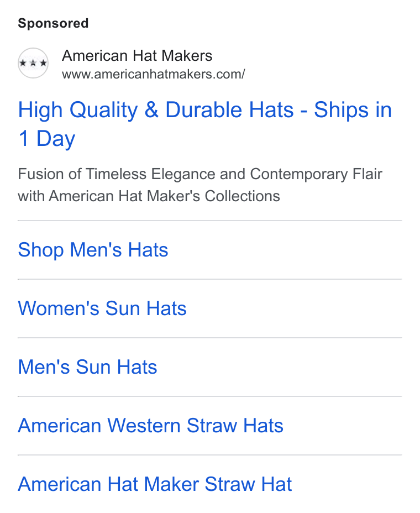Open American Hat Maker Straw Hat link
The width and height of the screenshot is (420, 513).
click(155, 484)
